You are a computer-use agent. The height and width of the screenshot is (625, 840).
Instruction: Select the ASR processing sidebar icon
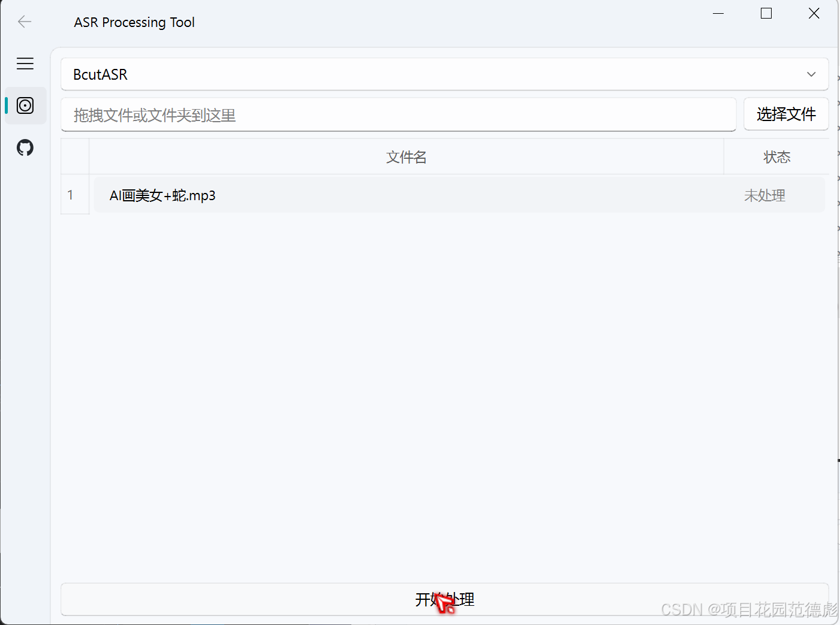[x=25, y=105]
